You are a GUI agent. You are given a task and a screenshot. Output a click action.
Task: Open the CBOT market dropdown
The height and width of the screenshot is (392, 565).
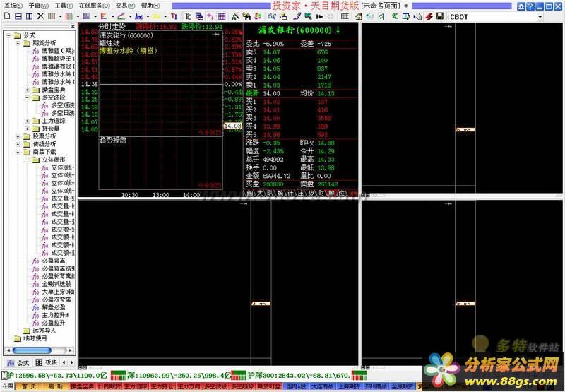click(540, 16)
